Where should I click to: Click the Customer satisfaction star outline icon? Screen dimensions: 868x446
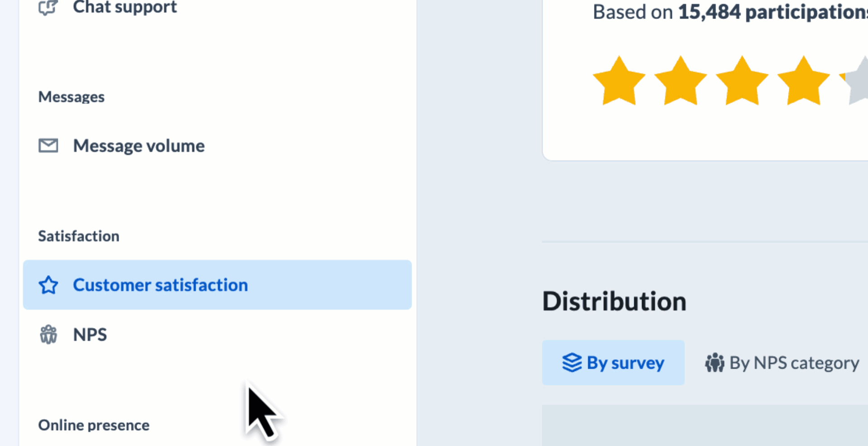tap(48, 285)
